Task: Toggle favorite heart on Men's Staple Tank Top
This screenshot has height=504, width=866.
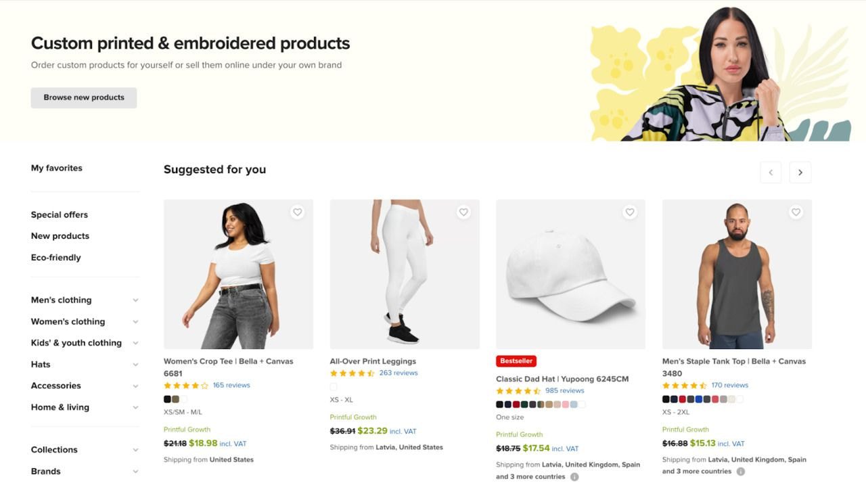Action: 796,212
